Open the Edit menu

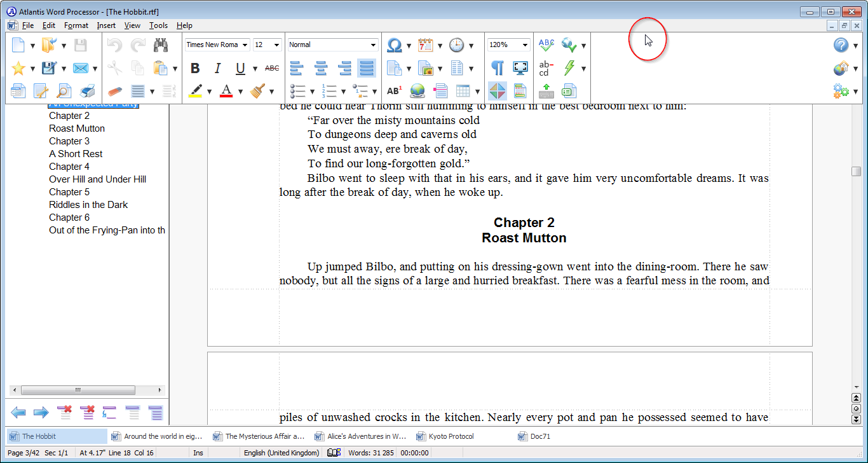pyautogui.click(x=49, y=25)
